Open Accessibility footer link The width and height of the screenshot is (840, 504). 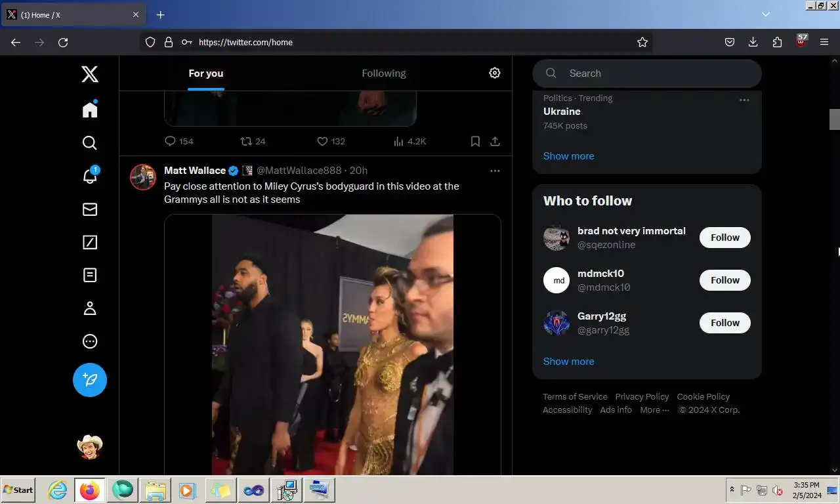click(x=567, y=410)
